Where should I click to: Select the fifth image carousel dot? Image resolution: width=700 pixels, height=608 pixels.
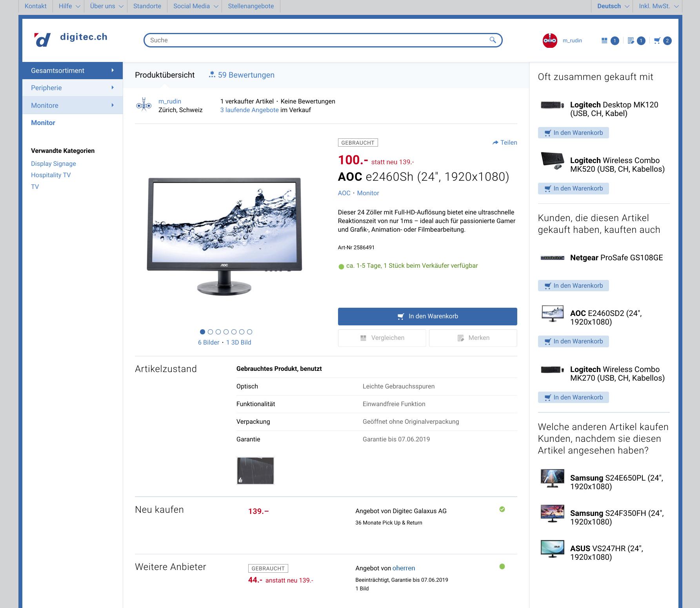[234, 332]
